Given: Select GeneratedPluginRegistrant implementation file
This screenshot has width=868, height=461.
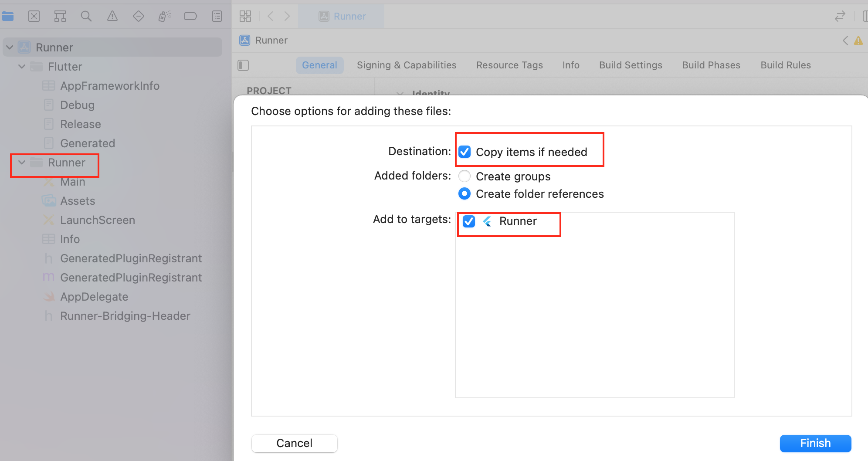Looking at the screenshot, I should [131, 278].
